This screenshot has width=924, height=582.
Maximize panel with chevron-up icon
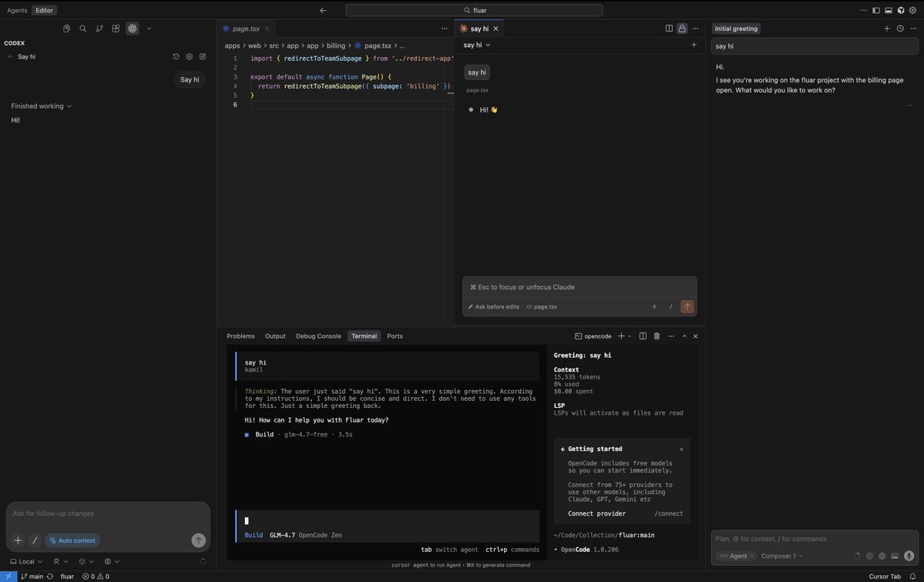(684, 336)
